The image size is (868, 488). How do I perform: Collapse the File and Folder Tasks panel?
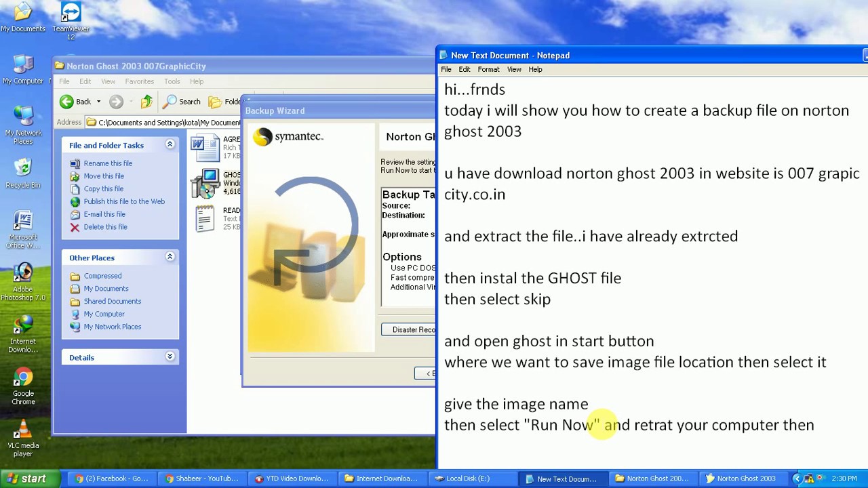point(170,144)
